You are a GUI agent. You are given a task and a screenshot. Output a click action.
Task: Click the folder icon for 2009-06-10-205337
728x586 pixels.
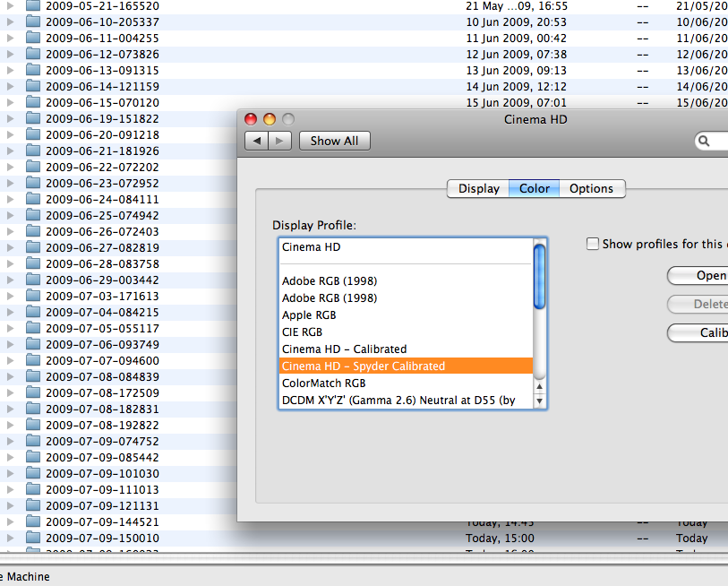coord(33,22)
